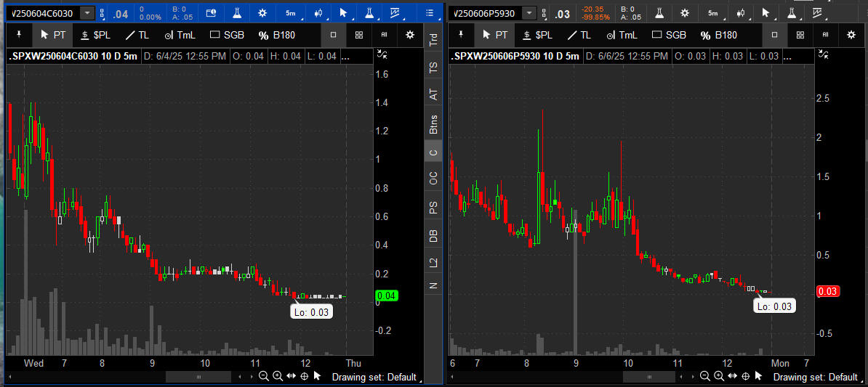868x387 pixels.
Task: Open symbol dropdown next to V250604C6030
Action: 87,13
